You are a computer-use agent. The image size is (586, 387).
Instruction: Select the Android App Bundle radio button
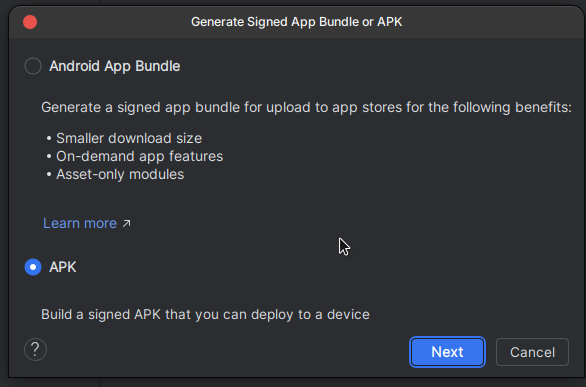[x=33, y=66]
